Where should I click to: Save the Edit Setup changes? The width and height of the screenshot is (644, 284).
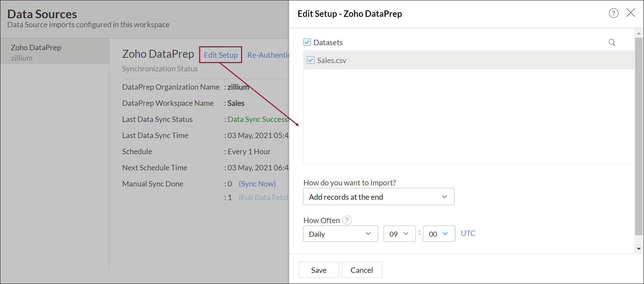319,270
